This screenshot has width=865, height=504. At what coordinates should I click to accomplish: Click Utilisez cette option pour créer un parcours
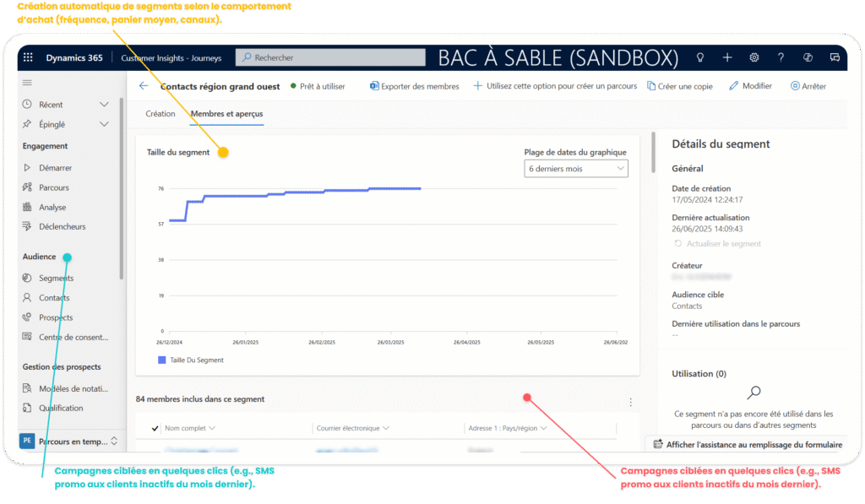[555, 86]
